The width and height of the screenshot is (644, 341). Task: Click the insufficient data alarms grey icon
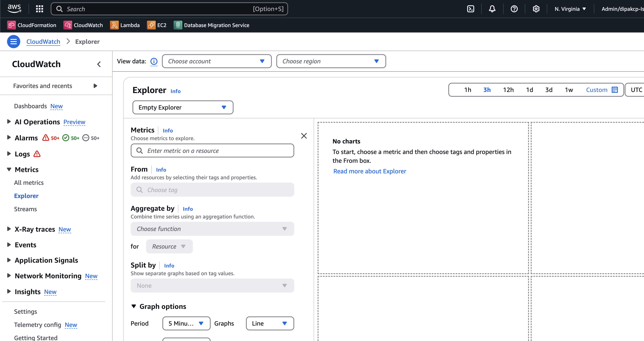[86, 138]
